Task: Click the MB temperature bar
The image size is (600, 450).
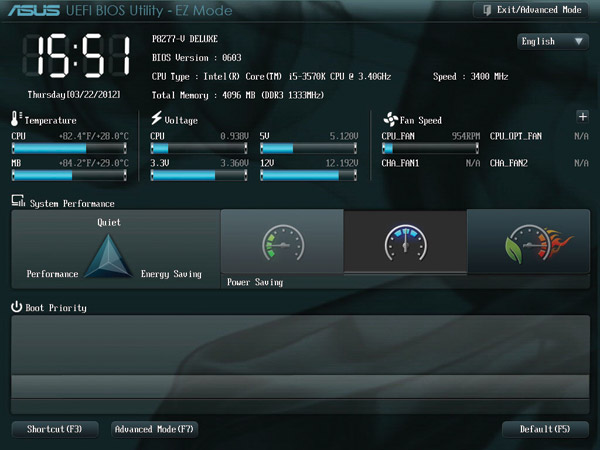Action: pyautogui.click(x=69, y=175)
